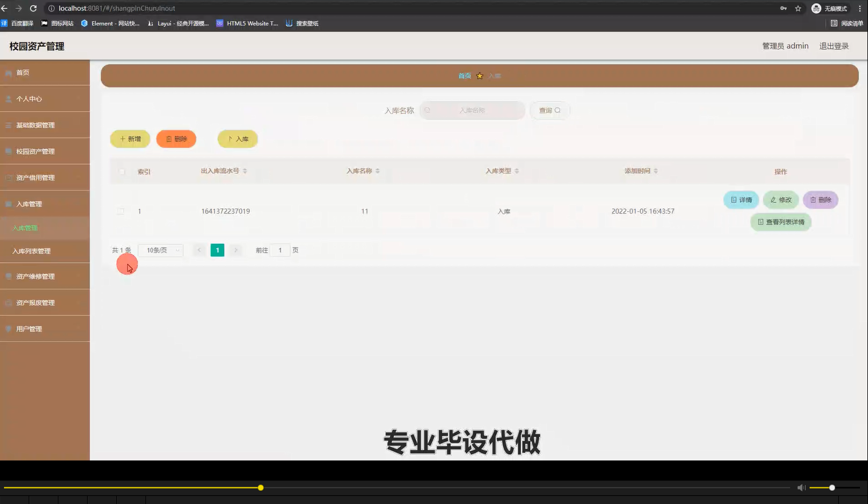Click the 退出登录 link at top right
The image size is (868, 504).
(x=834, y=46)
